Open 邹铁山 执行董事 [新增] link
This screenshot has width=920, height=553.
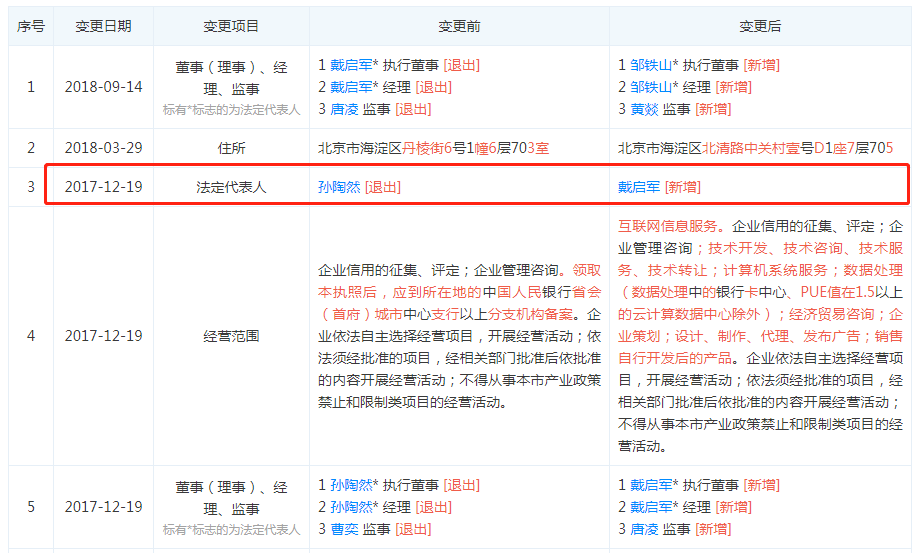click(x=651, y=65)
